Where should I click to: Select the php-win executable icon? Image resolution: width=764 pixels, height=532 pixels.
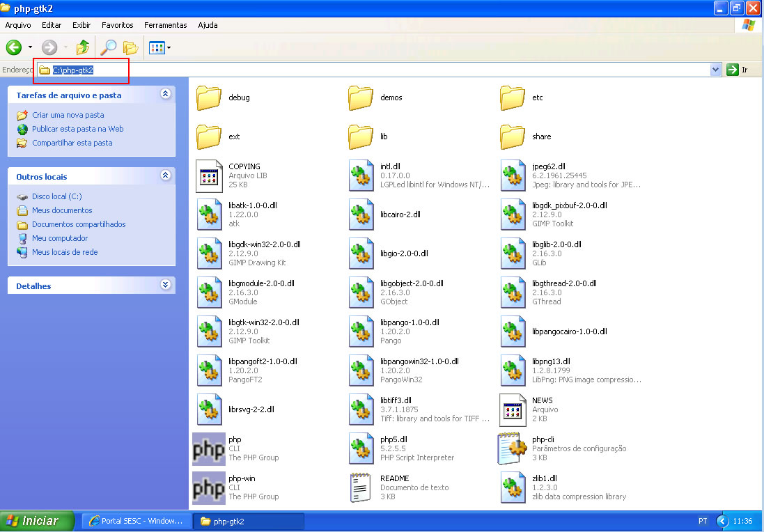(x=208, y=487)
